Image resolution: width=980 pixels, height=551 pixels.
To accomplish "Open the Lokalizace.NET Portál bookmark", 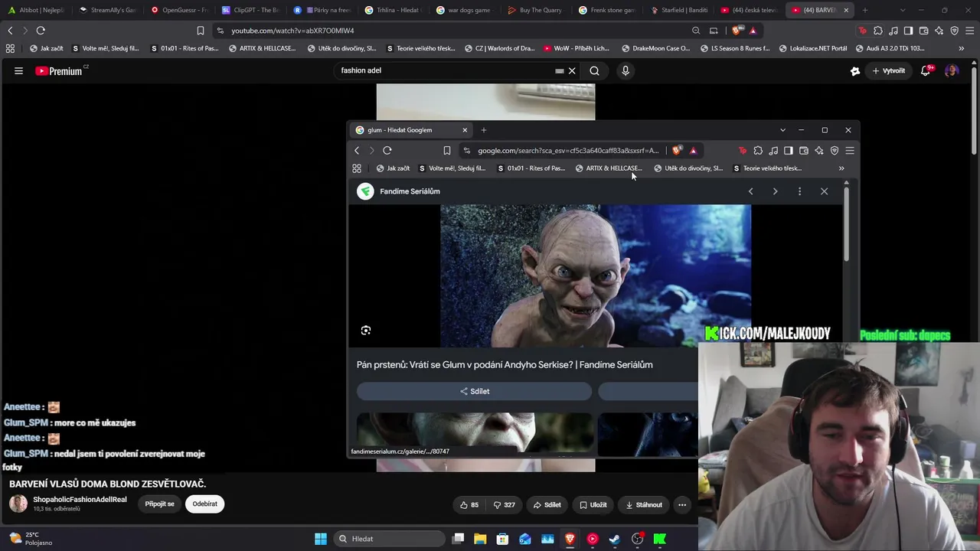I will click(812, 48).
